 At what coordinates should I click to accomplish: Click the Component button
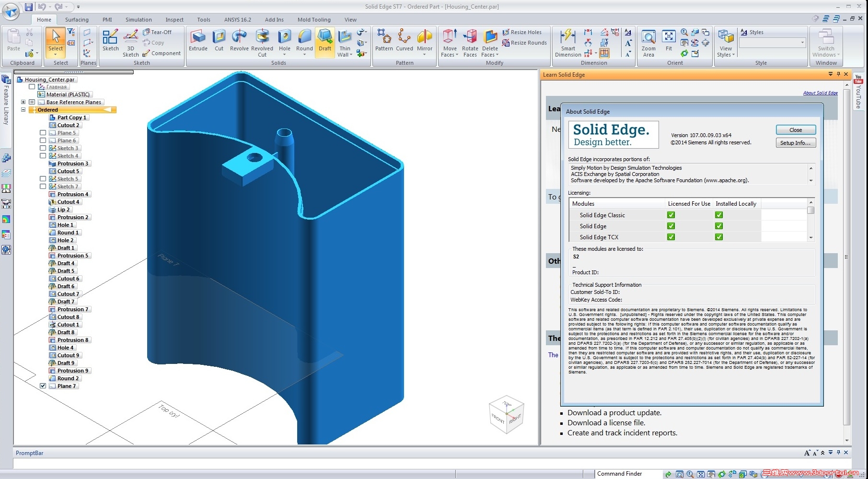[x=162, y=53]
